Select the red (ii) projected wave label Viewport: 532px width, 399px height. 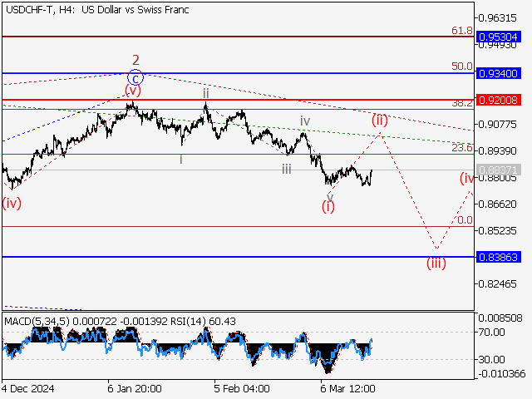[x=379, y=119]
